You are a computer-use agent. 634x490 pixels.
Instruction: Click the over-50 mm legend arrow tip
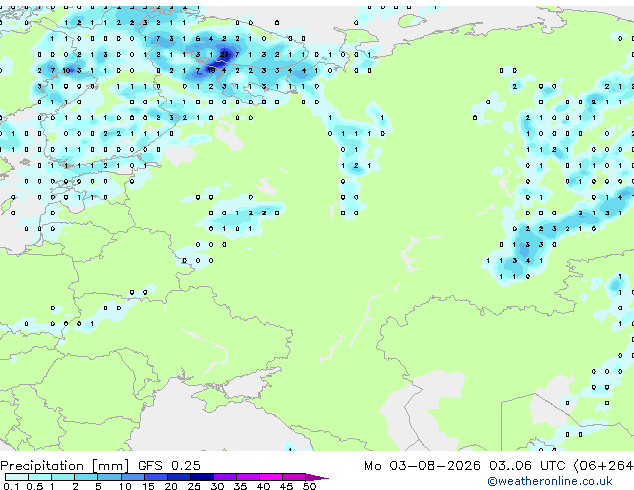[x=317, y=477]
